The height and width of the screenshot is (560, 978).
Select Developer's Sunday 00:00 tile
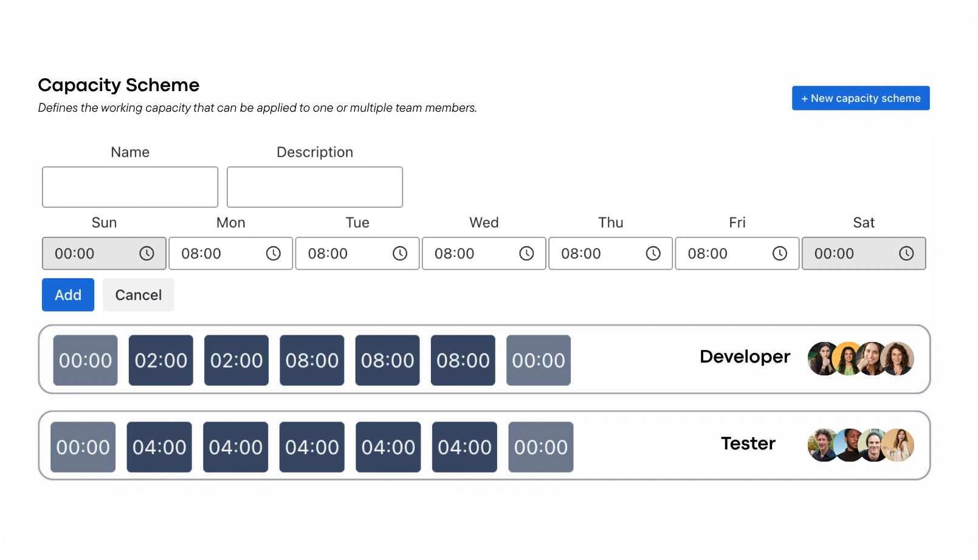coord(85,360)
